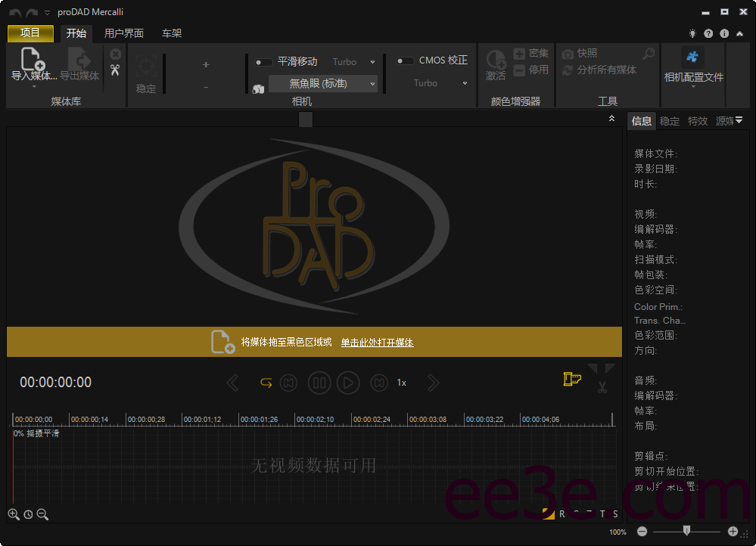Switch to the 特效 panel tab
The height and width of the screenshot is (546, 756).
point(697,120)
